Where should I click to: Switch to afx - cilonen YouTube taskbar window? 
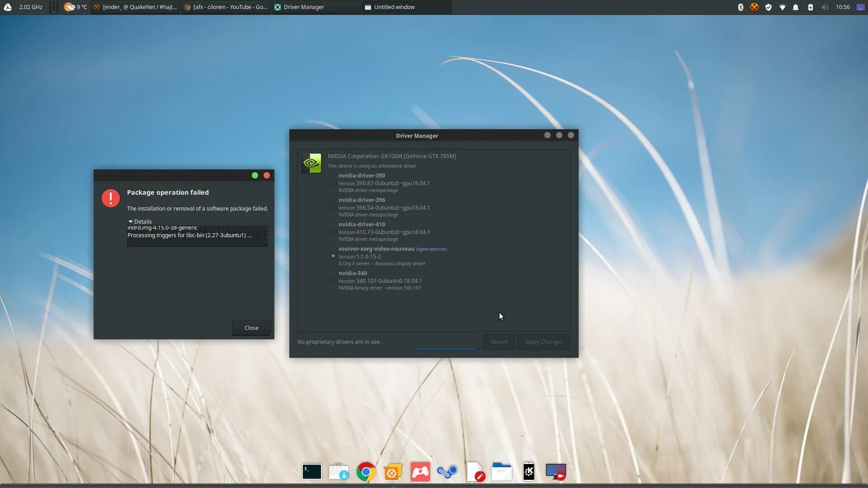tap(226, 7)
